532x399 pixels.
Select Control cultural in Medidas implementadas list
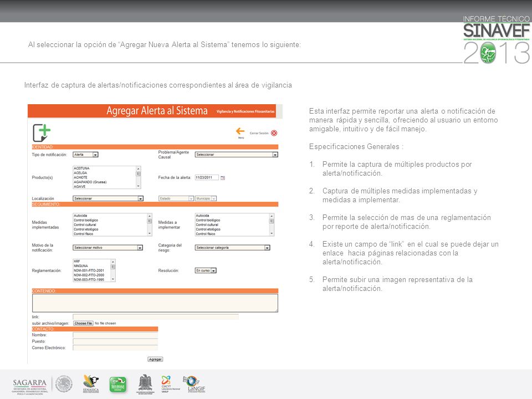click(85, 224)
